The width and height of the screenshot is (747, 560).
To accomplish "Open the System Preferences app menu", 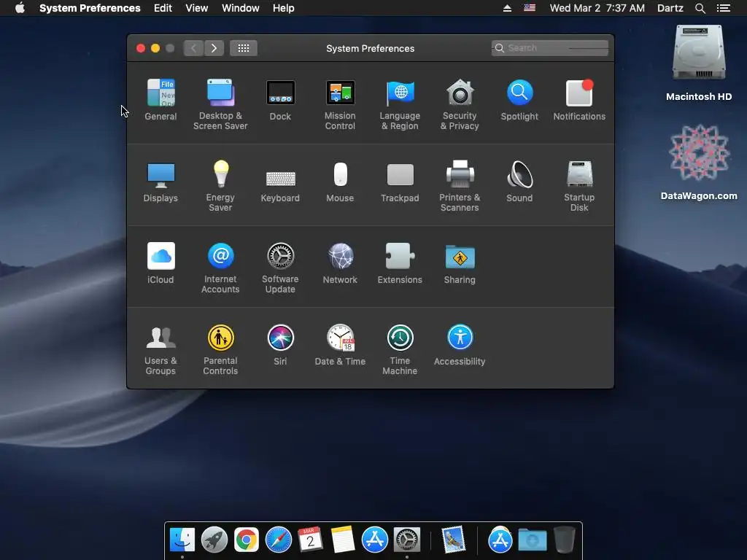I will click(x=90, y=8).
